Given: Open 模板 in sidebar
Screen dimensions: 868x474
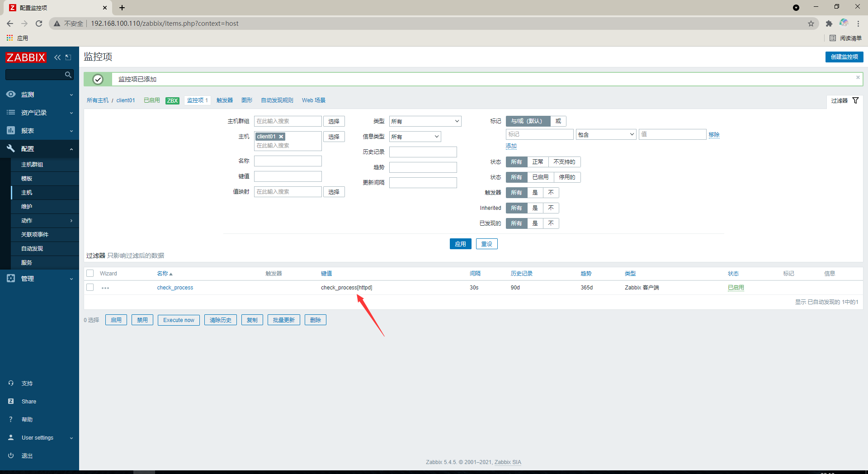Looking at the screenshot, I should click(x=45, y=179).
